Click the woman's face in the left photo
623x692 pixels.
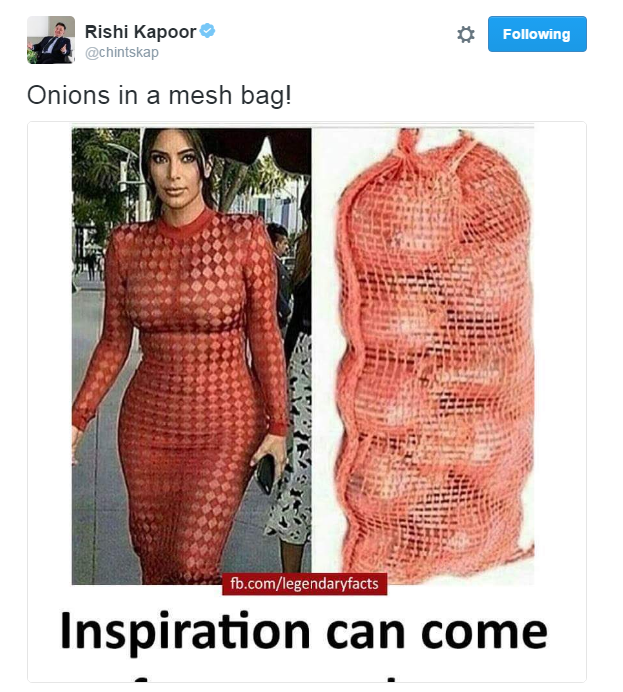coord(175,171)
